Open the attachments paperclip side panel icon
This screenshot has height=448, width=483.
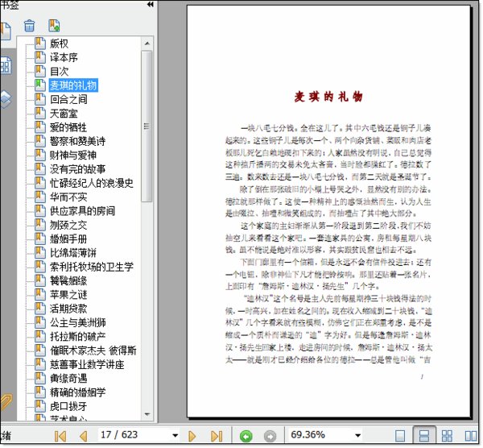click(x=6, y=402)
